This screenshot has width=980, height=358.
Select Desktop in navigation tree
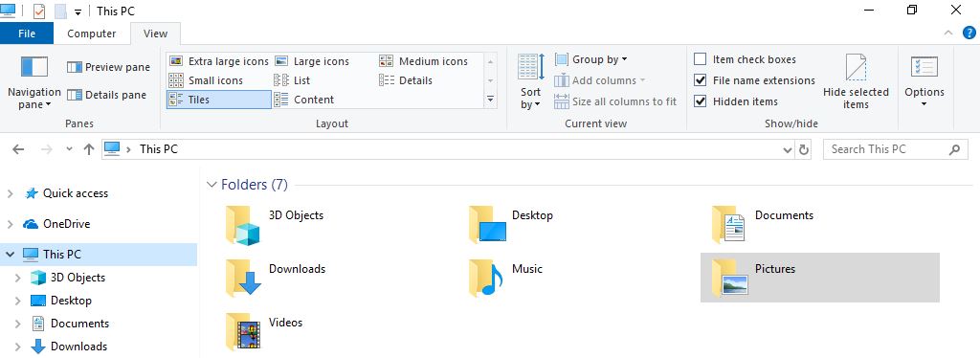(61, 301)
